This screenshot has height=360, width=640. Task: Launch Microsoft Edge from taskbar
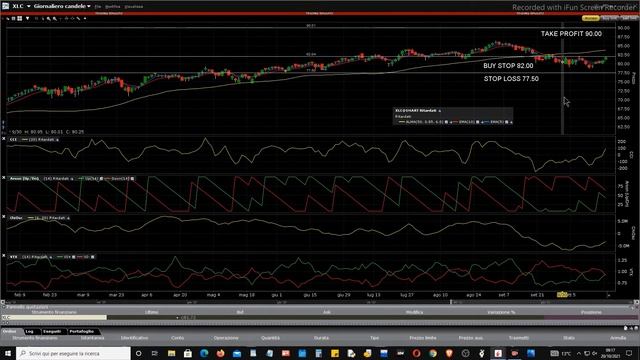(x=204, y=353)
